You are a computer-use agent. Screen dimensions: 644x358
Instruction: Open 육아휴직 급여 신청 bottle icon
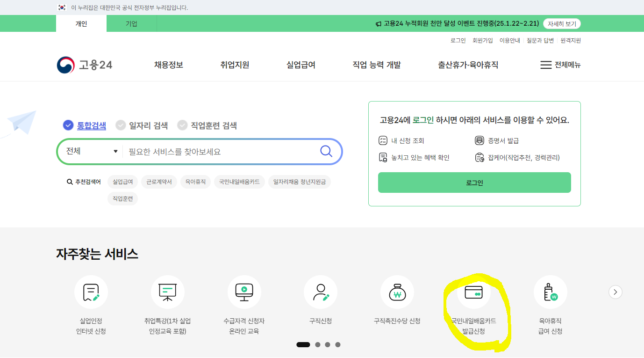tap(551, 292)
